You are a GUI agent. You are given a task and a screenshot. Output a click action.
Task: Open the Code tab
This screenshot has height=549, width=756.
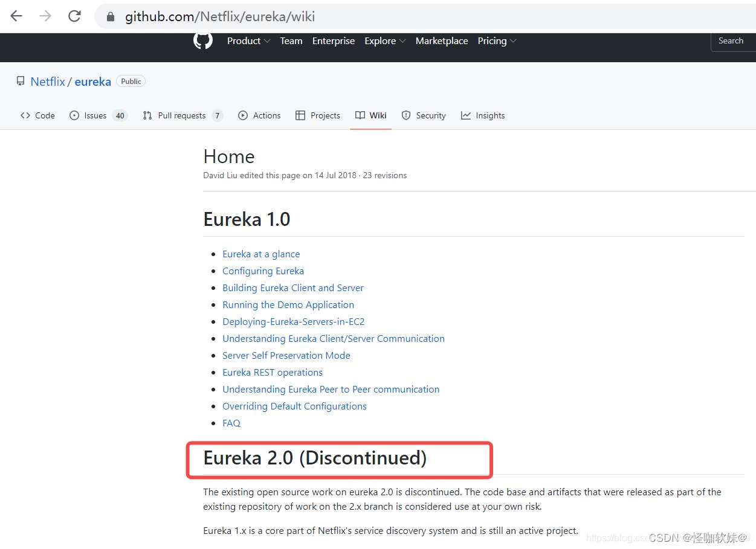point(37,115)
